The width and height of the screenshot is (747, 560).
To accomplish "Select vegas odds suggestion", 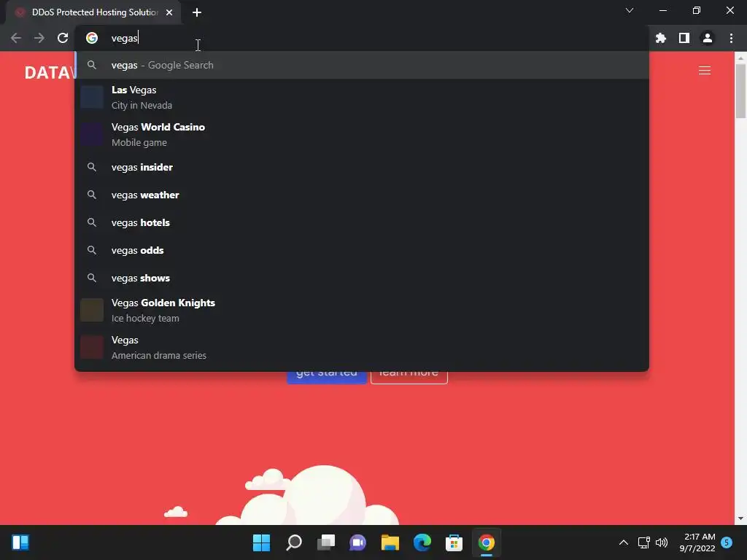I will pyautogui.click(x=362, y=250).
